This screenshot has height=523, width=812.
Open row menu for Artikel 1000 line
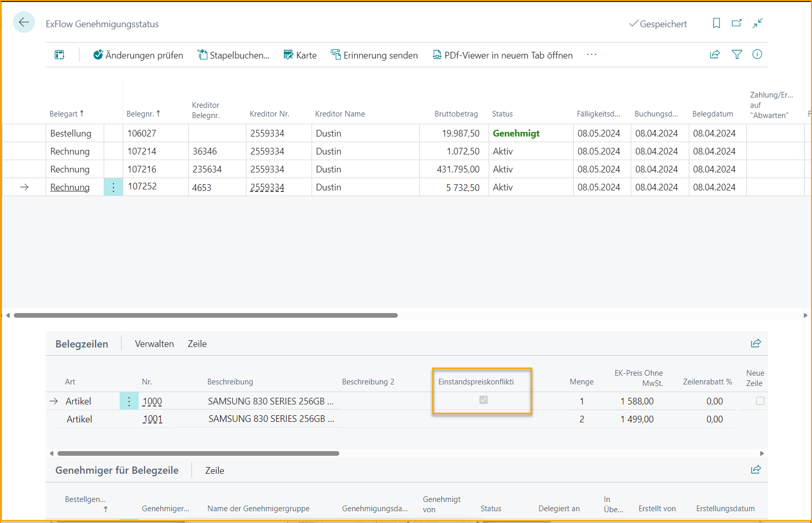tap(129, 401)
